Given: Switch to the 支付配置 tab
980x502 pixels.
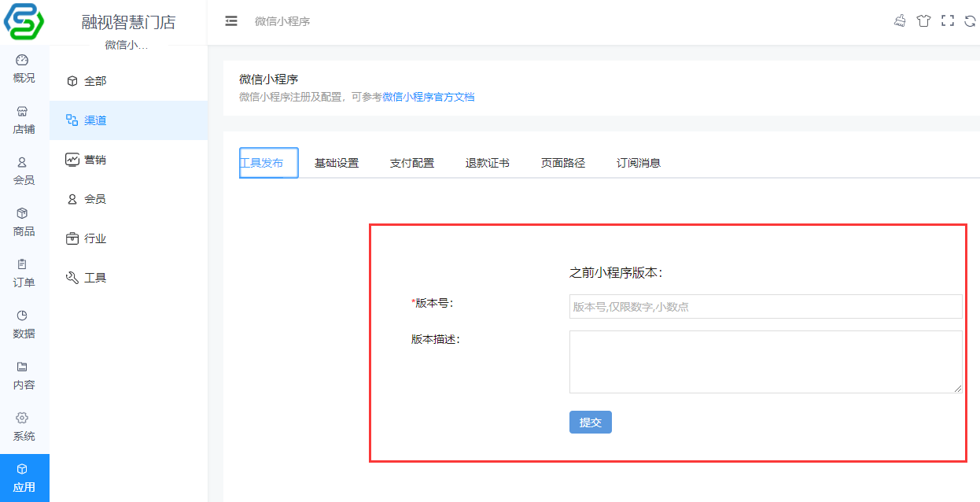Looking at the screenshot, I should point(412,163).
